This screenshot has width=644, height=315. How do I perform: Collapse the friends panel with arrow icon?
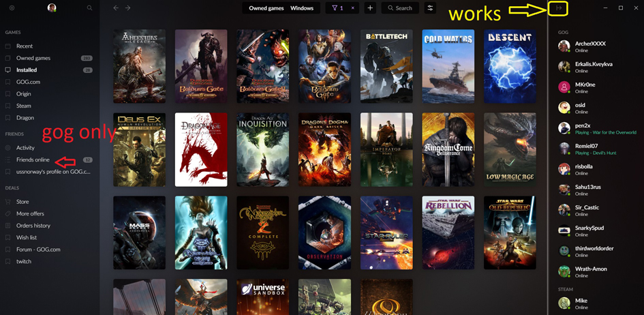point(558,7)
